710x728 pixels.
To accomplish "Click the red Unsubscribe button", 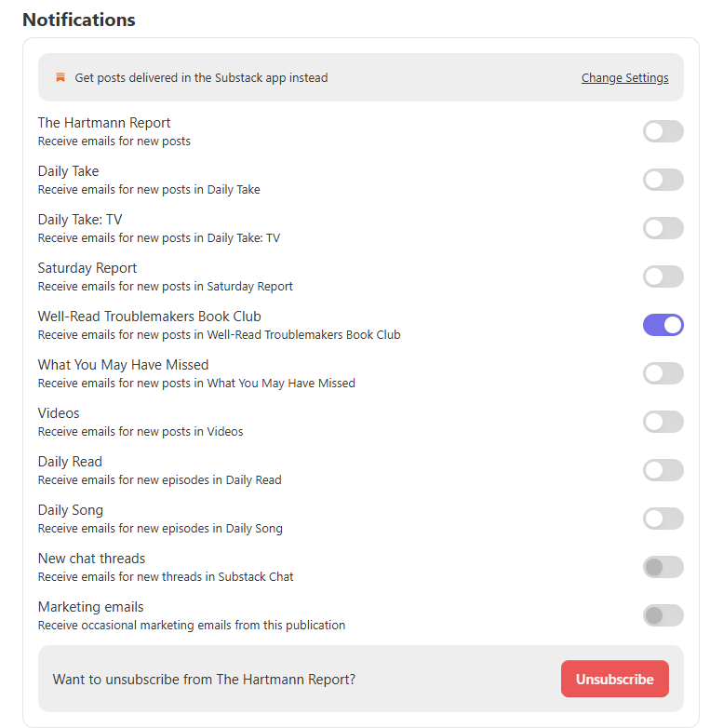I will 615,679.
